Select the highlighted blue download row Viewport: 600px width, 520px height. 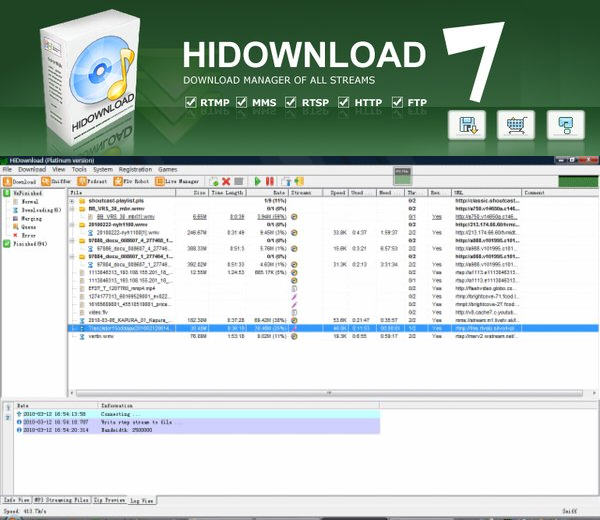(333, 328)
